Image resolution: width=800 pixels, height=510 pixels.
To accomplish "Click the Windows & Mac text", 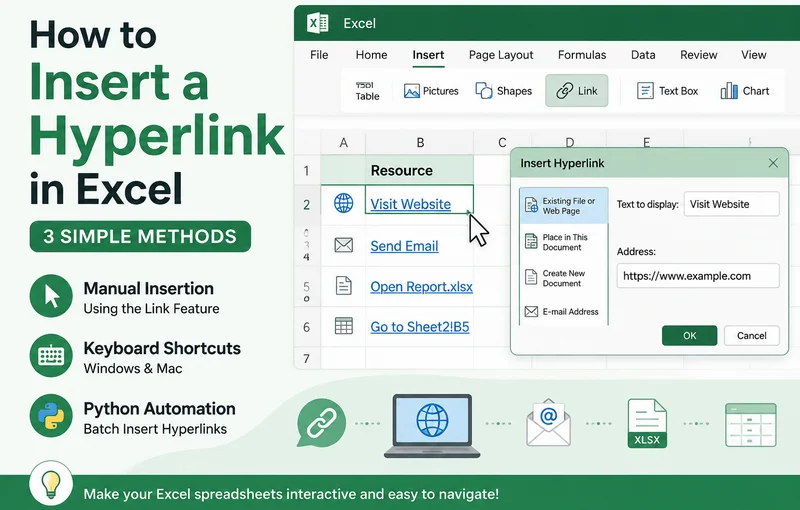I will [133, 368].
